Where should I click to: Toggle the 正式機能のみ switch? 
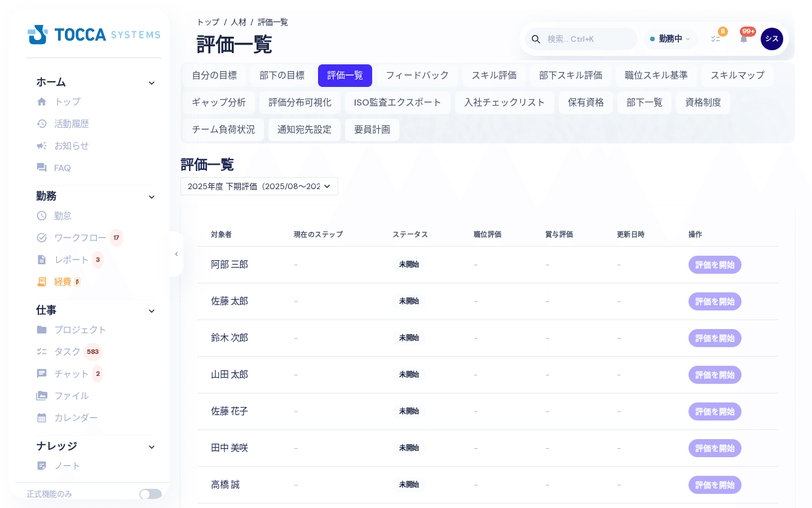(x=151, y=494)
